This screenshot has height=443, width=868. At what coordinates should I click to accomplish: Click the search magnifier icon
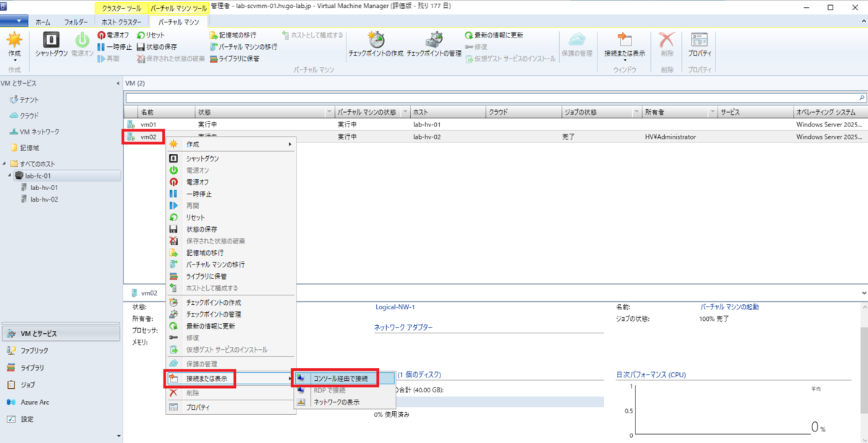tap(861, 97)
